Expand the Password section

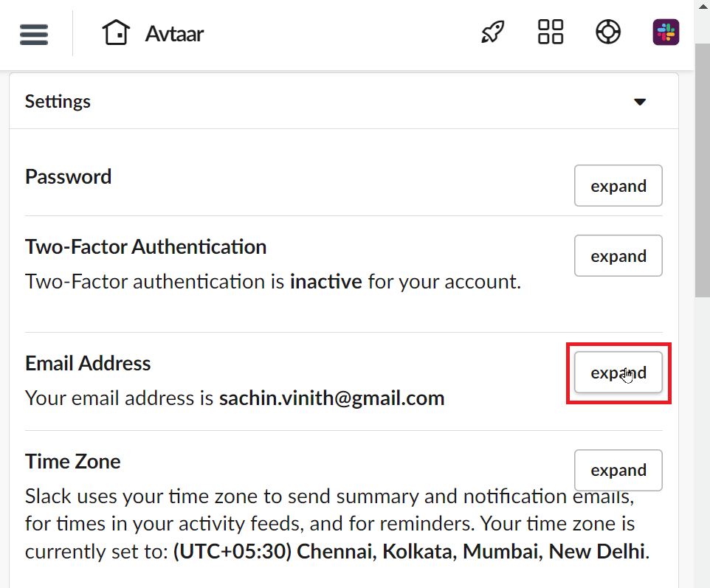pyautogui.click(x=618, y=186)
